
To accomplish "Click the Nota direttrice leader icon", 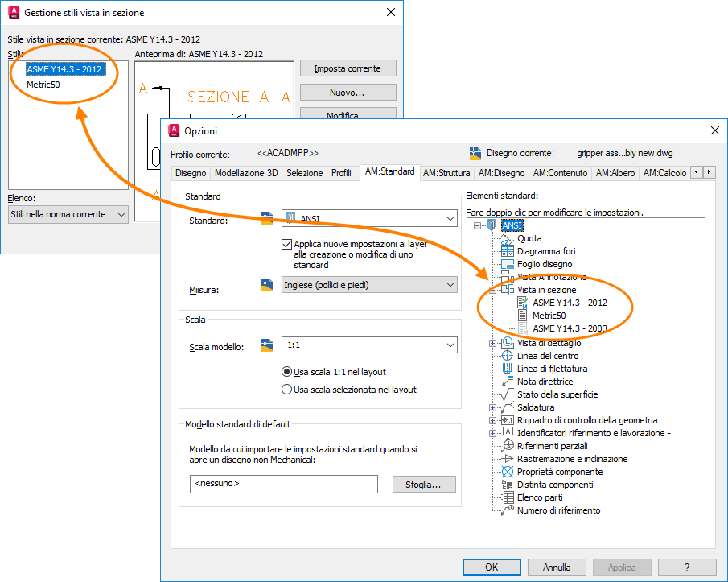I will coord(507,382).
